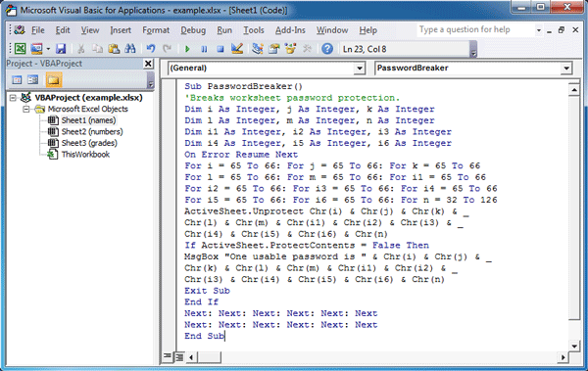This screenshot has height=371, width=588.
Task: Click the View Code icon in Project pane
Action: tap(17, 80)
